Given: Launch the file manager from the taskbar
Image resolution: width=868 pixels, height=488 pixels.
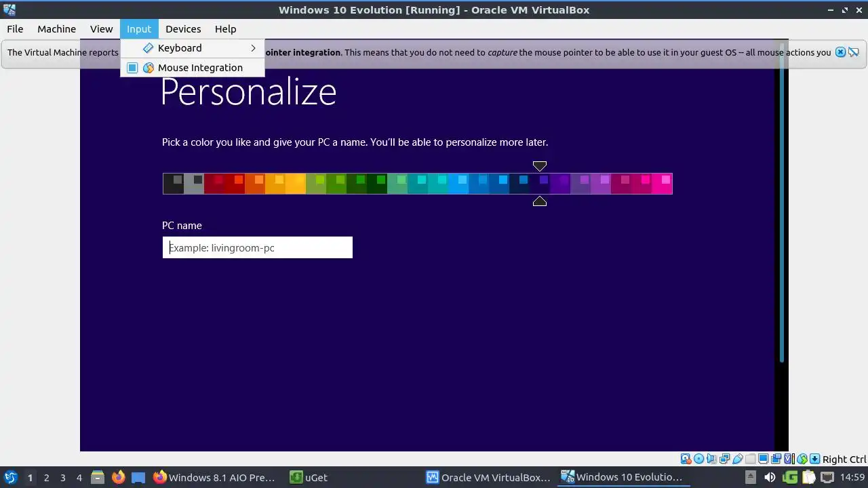Looking at the screenshot, I should [98, 477].
